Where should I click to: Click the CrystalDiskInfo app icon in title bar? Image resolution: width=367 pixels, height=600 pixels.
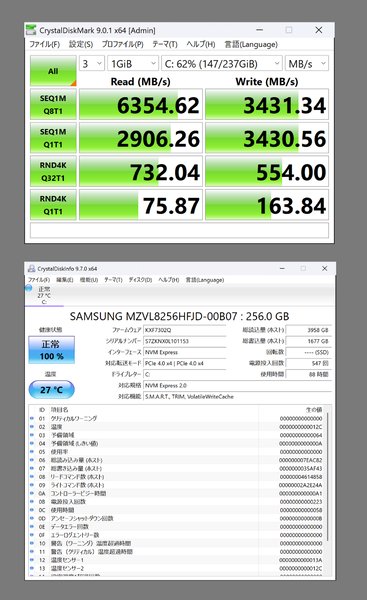point(31,269)
